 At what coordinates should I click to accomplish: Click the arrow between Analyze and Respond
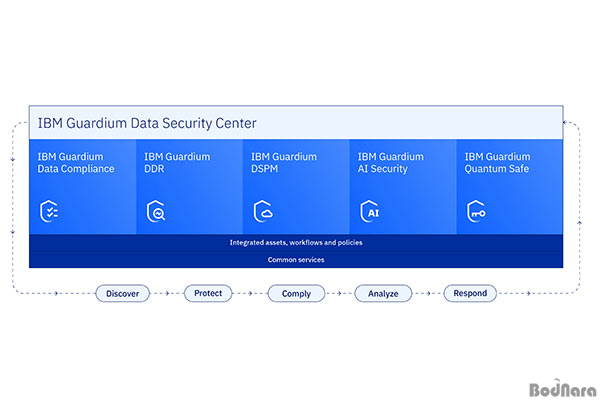click(428, 294)
